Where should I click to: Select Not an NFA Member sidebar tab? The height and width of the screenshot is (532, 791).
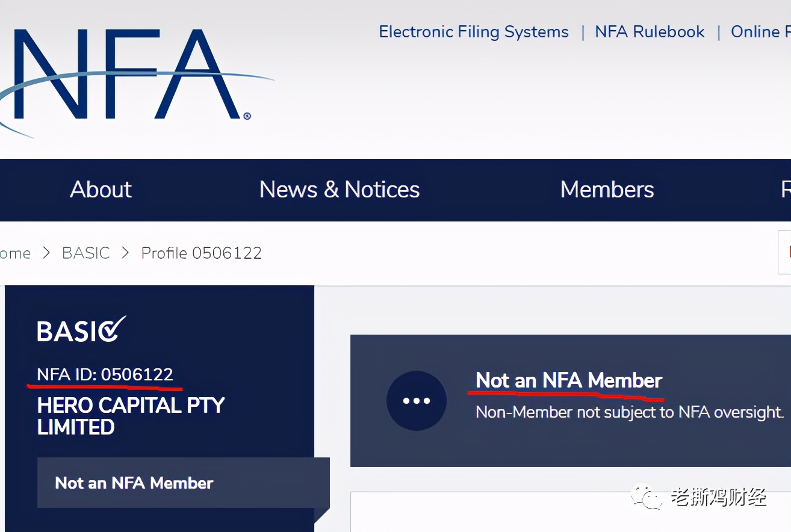(x=184, y=483)
